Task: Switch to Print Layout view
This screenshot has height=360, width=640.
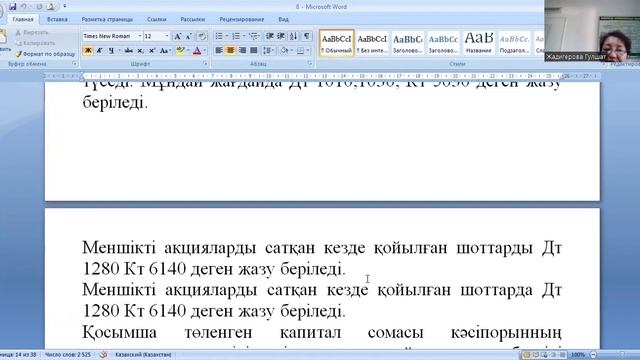Action: point(527,355)
